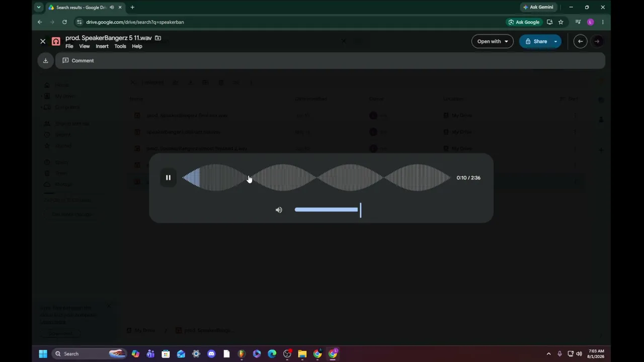This screenshot has height=362, width=644.
Task: Click the move-to-folder icon beside filename
Action: tap(158, 38)
